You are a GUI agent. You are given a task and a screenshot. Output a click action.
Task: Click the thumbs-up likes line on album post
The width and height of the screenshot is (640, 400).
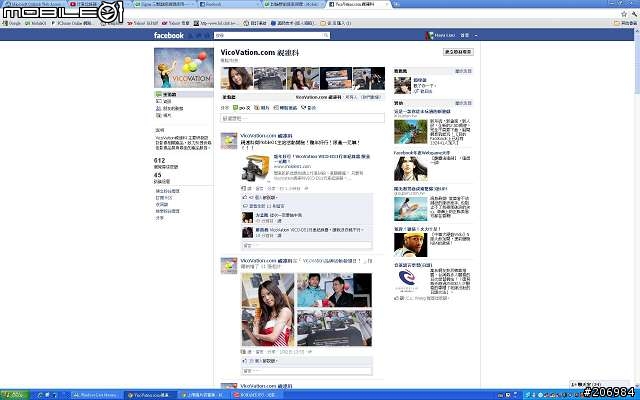point(261,361)
